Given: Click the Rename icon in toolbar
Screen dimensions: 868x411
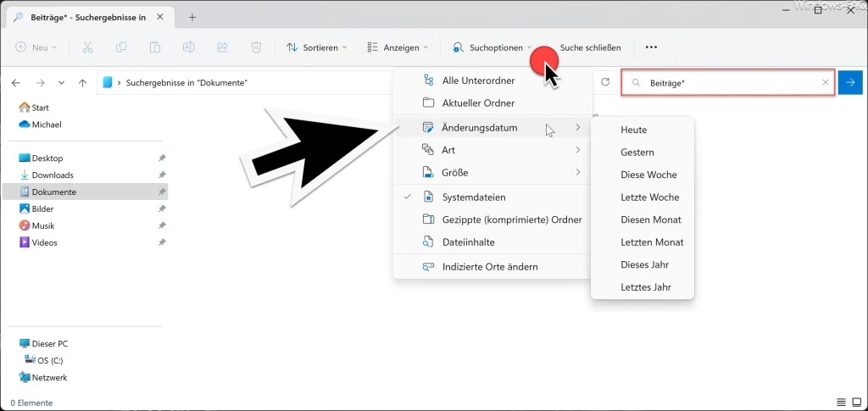Looking at the screenshot, I should [x=189, y=47].
